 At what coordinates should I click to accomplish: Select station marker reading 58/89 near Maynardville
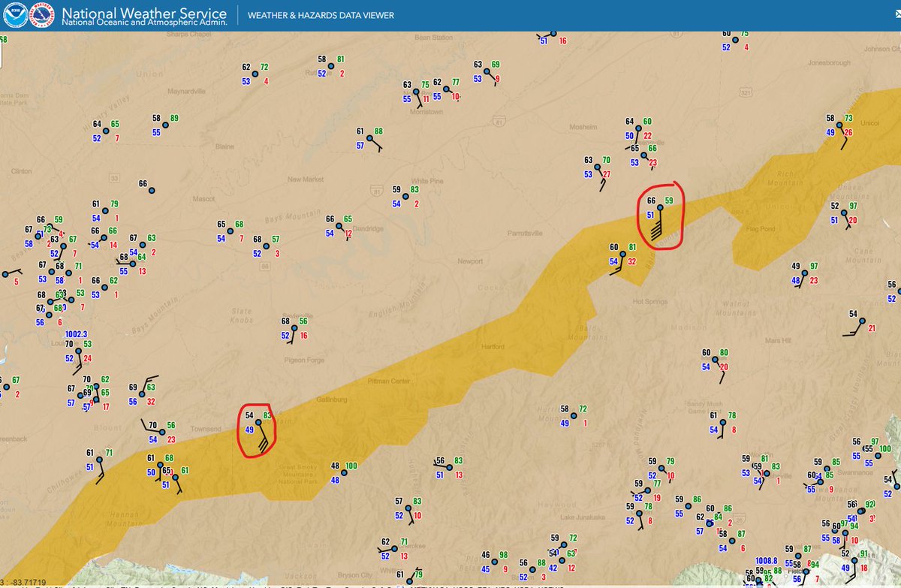tap(165, 125)
